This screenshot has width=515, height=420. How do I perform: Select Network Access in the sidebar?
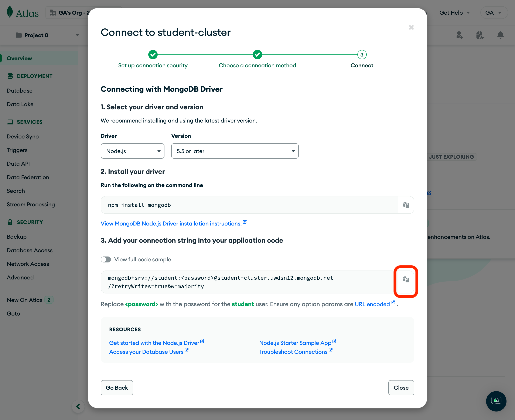pyautogui.click(x=28, y=264)
